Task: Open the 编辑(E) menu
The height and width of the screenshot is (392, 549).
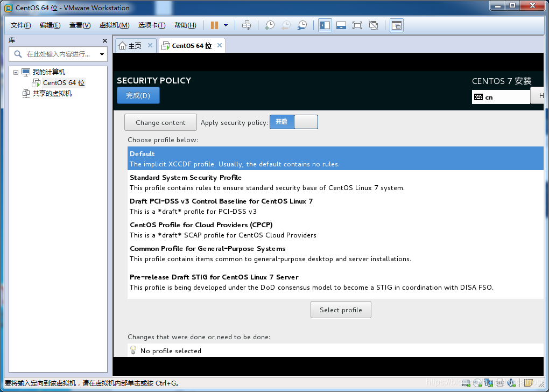Action: tap(50, 25)
